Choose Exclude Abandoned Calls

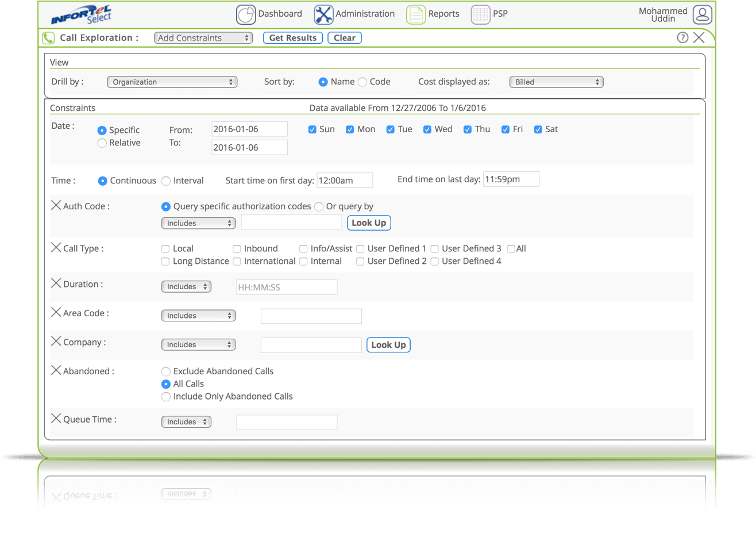166,371
